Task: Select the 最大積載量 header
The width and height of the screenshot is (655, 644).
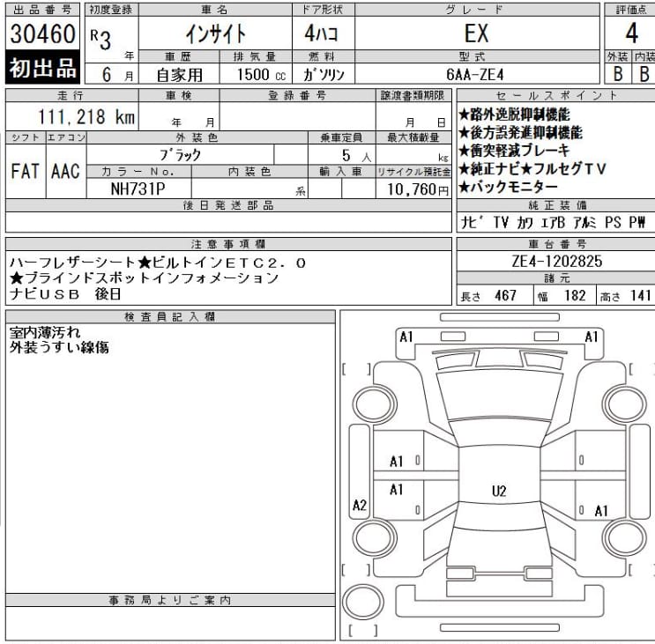Action: [x=413, y=137]
